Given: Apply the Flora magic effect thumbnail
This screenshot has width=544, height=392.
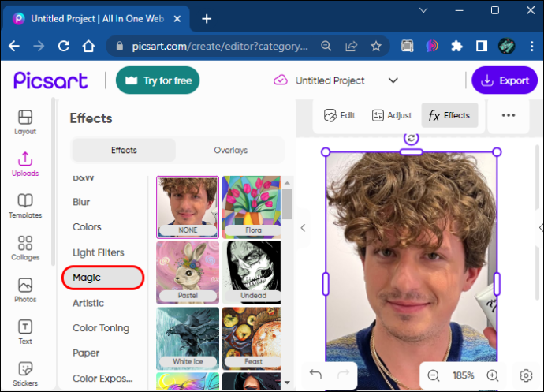Looking at the screenshot, I should coord(252,207).
